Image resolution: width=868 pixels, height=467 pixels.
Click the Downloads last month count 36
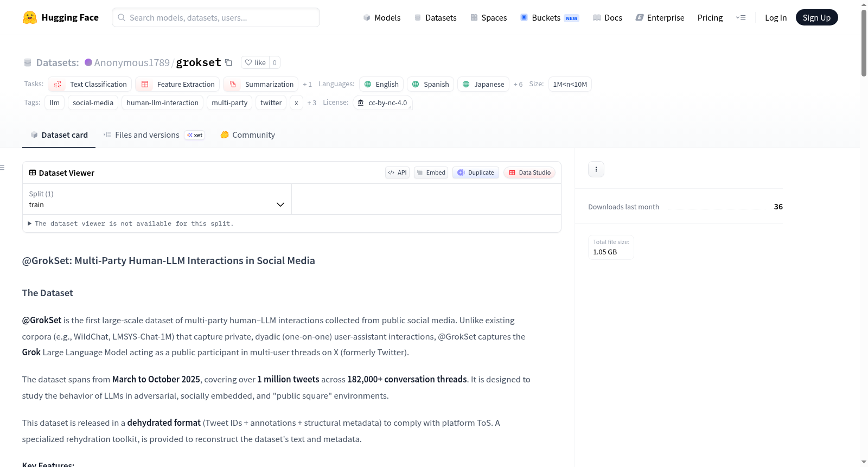778,207
